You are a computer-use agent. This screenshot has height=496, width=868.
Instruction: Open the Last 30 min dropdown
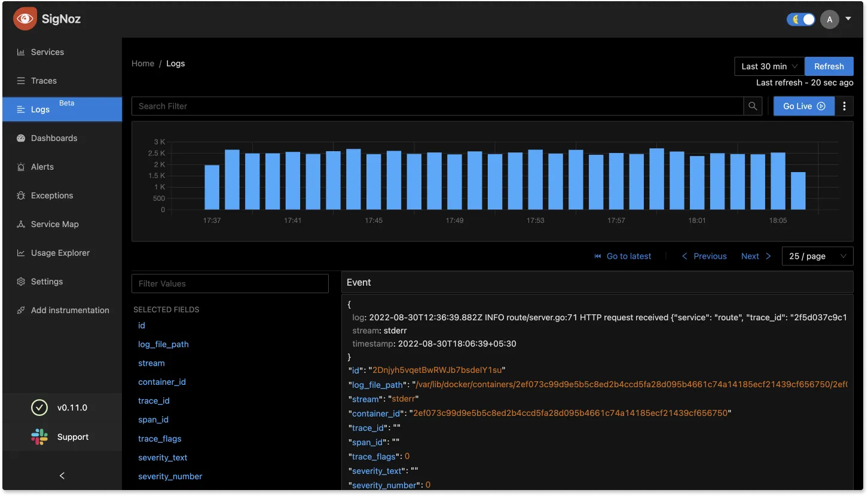coord(769,66)
